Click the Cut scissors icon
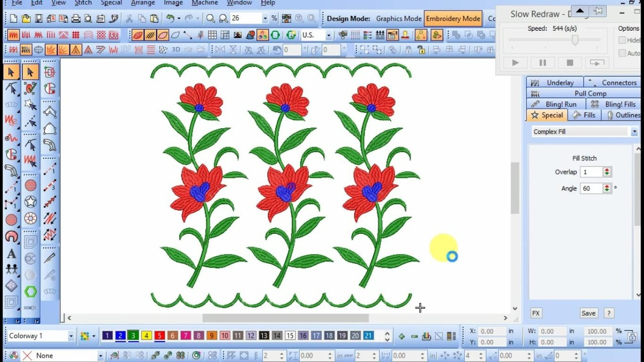Image resolution: width=644 pixels, height=362 pixels. pyautogui.click(x=129, y=19)
